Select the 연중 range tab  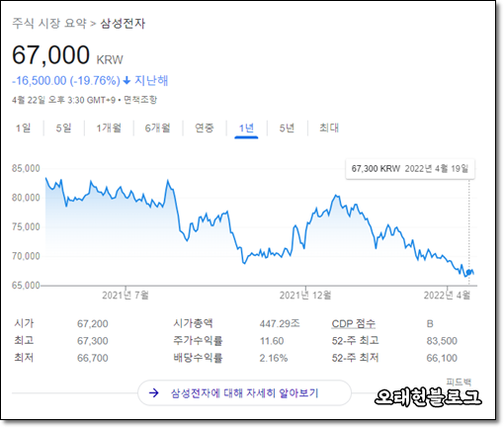205,128
